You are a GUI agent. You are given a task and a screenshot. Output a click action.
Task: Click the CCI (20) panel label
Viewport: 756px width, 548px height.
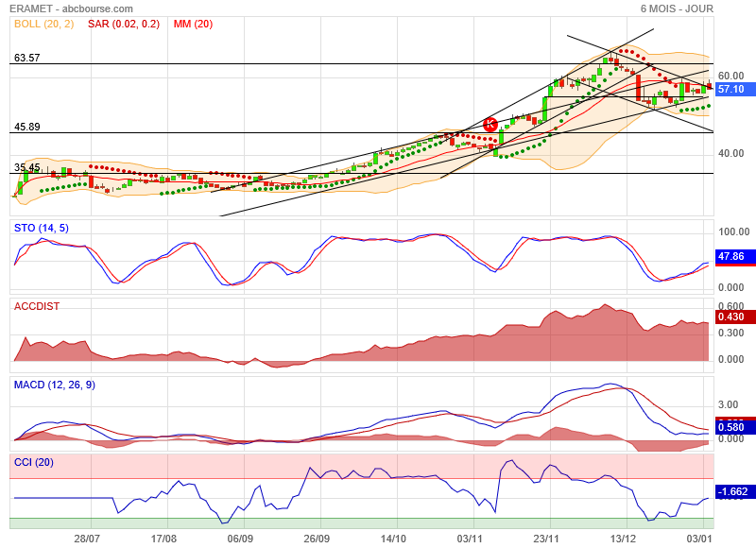click(x=34, y=462)
